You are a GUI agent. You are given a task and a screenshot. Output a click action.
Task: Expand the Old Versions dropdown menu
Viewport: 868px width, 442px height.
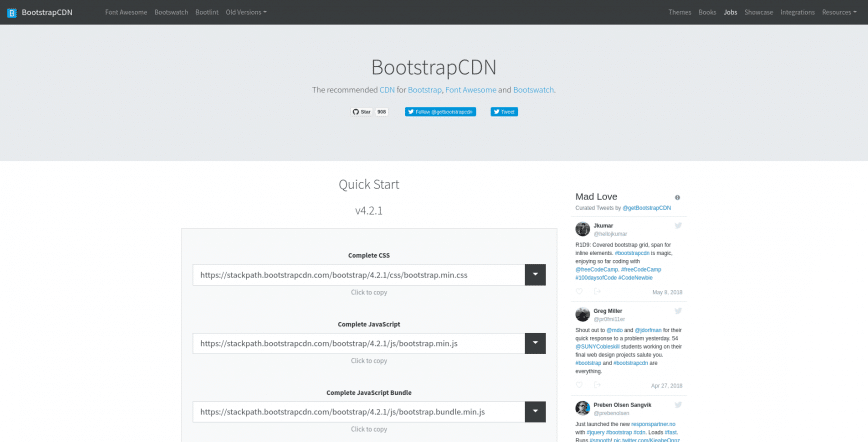246,12
